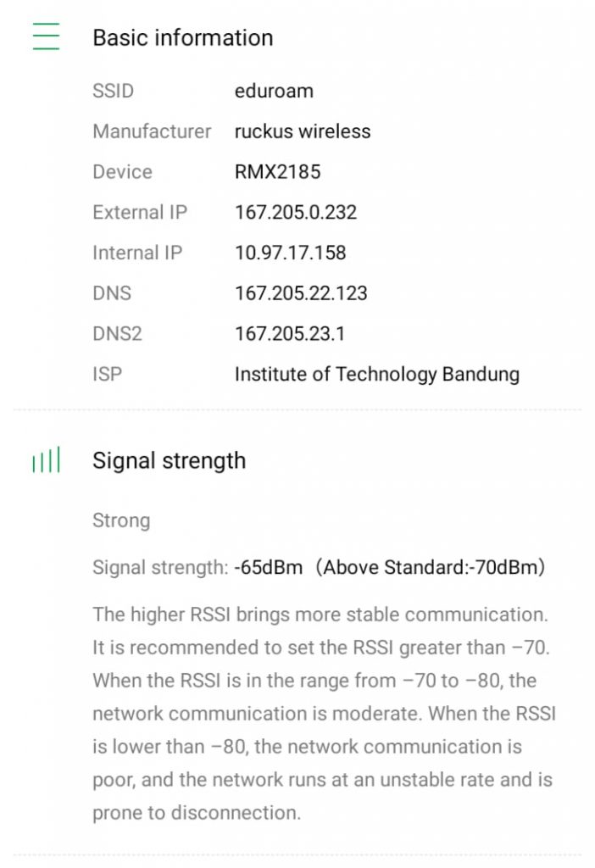Click the SSID value eduroam
Image resolution: width=595 pixels, height=868 pixels.
(274, 91)
